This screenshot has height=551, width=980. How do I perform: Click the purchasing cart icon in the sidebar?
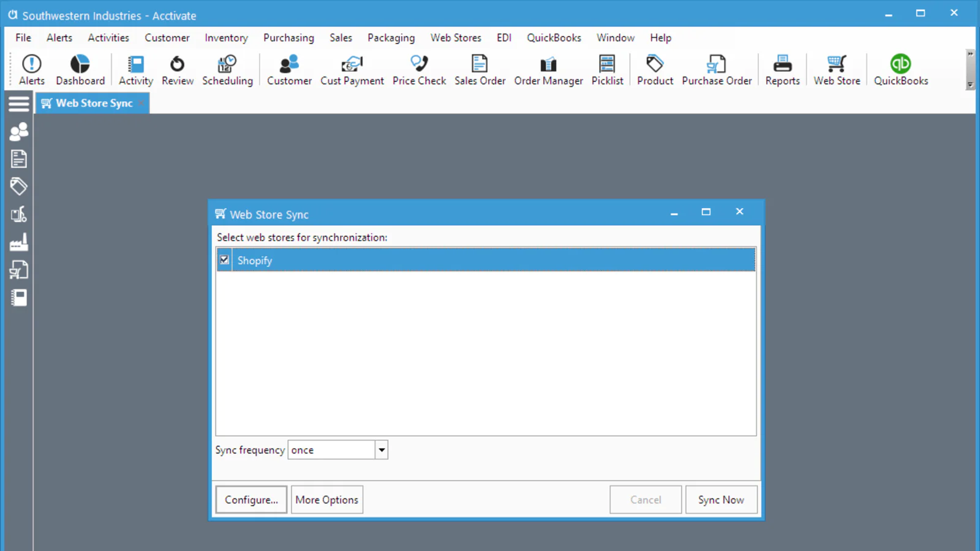[x=19, y=270]
